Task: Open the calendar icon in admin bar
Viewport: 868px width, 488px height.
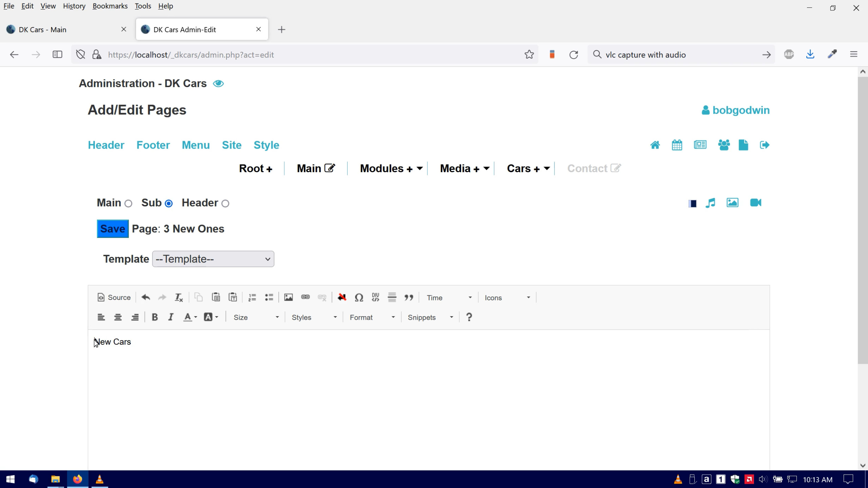Action: coord(677,145)
